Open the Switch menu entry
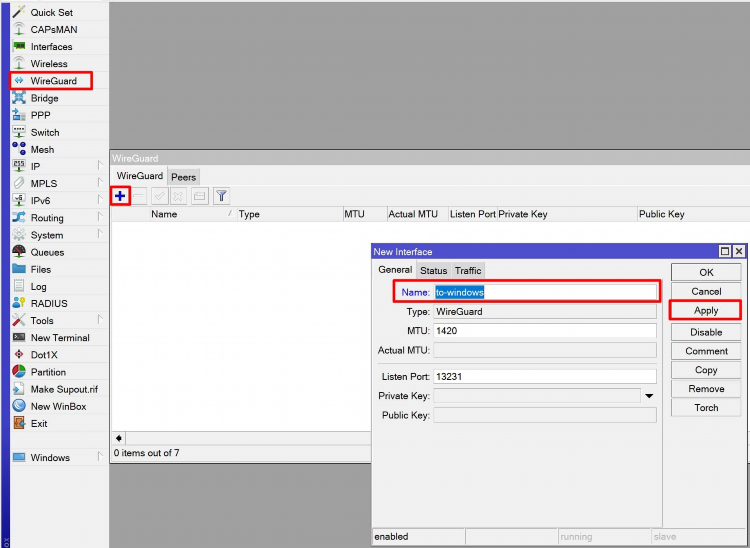Screen dimensions: 750x548 (x=45, y=132)
